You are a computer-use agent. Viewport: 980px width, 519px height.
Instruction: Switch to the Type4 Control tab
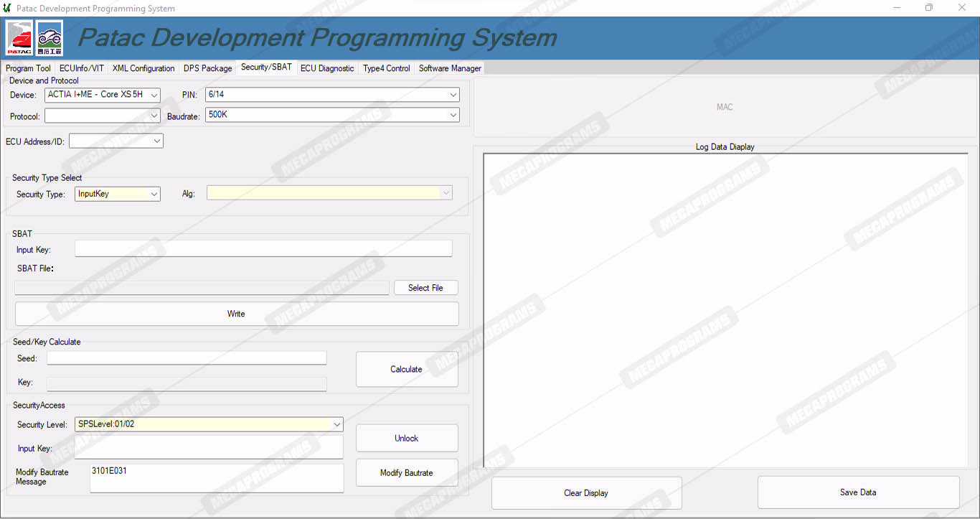(x=387, y=68)
